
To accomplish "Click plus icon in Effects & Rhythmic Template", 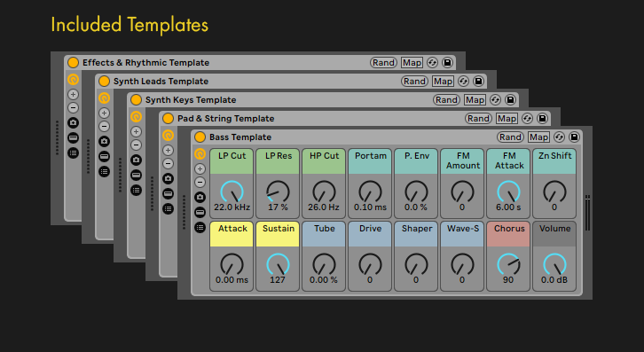I will tap(73, 95).
